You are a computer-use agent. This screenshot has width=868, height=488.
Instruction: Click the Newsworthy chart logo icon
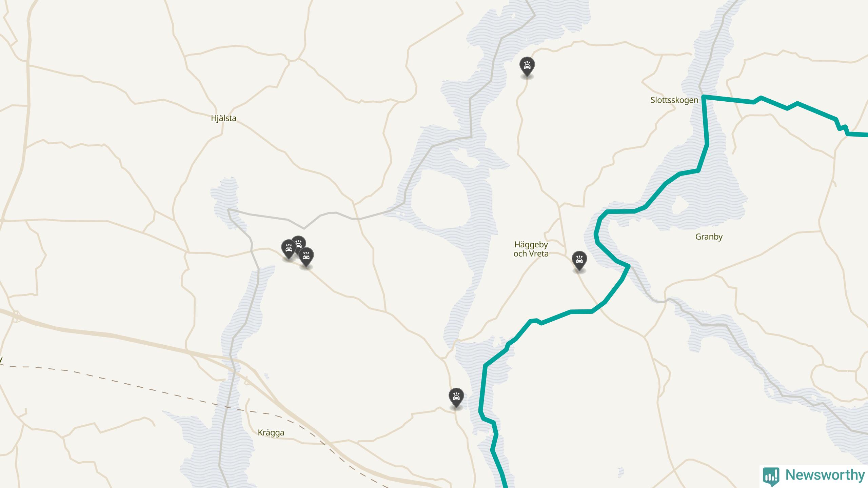pos(771,475)
